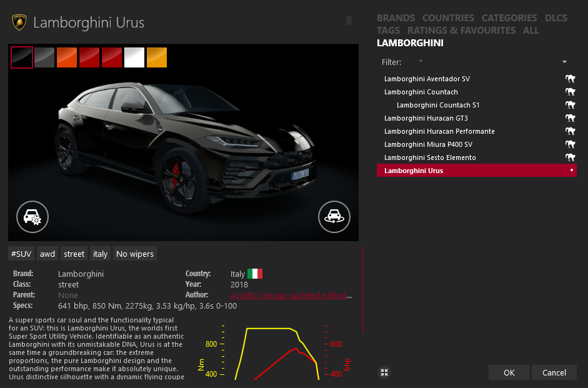Select Lamborghini Miura P400 SV
Image resolution: width=588 pixels, height=388 pixels.
click(477, 144)
